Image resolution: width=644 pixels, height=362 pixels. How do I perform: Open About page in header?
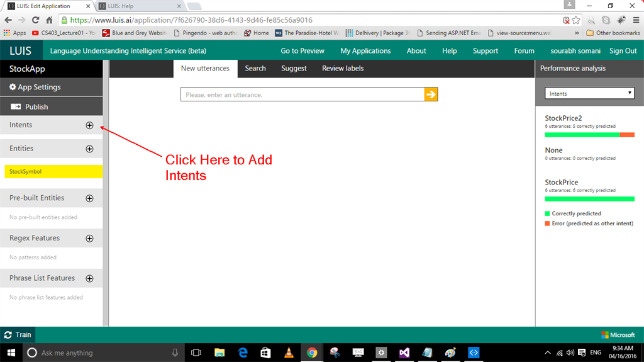(x=416, y=51)
